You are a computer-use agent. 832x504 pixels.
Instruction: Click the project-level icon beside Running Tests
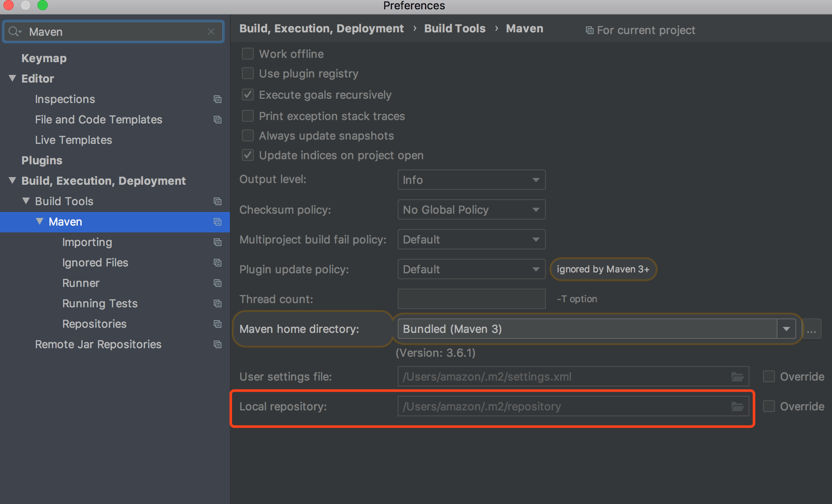218,304
